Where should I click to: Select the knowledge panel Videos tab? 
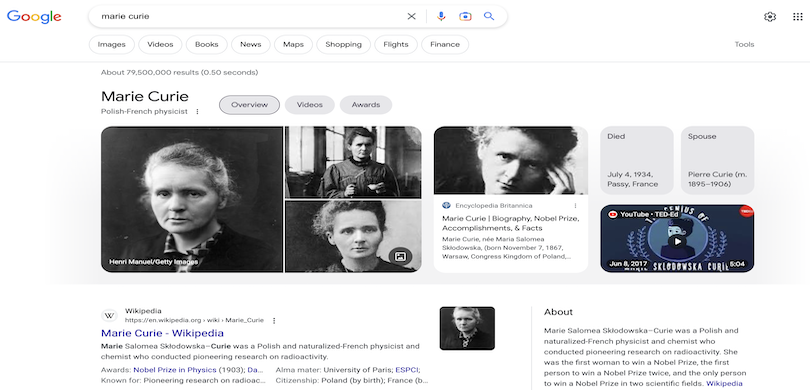310,105
